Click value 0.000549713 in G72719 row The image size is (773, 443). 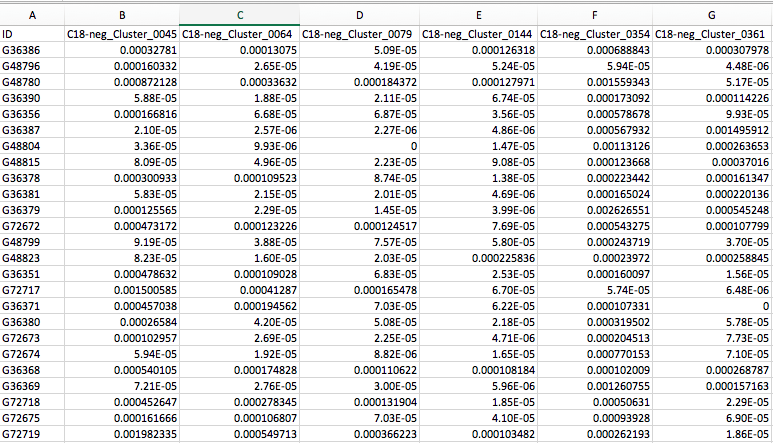[x=240, y=434]
